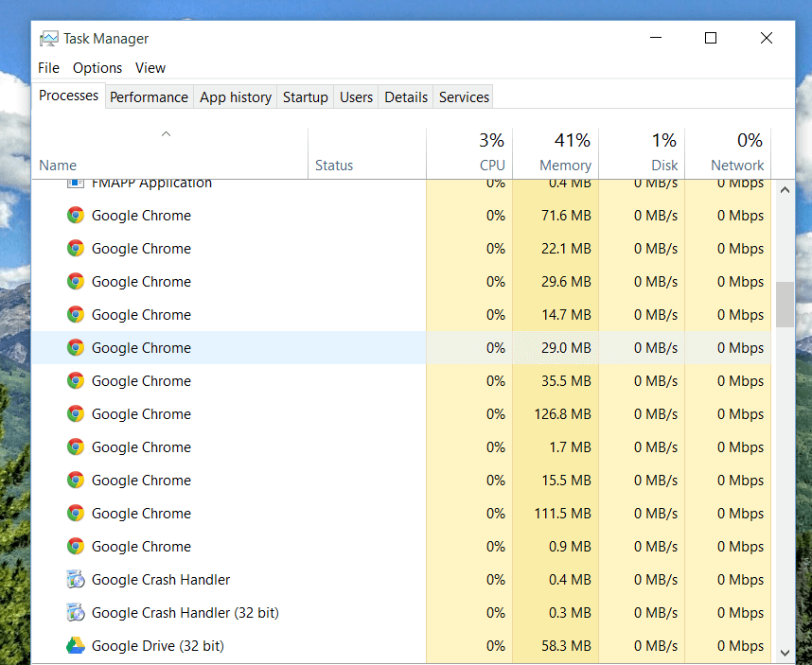Open the Options menu
Screen dimensions: 812x665
[x=97, y=68]
